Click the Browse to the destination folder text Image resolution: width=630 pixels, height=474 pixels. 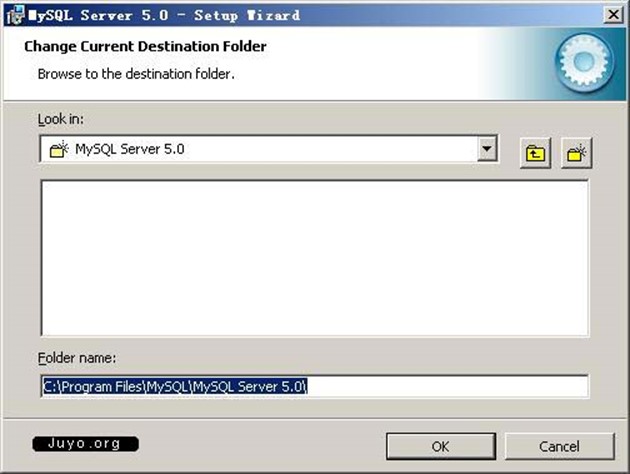pos(135,74)
